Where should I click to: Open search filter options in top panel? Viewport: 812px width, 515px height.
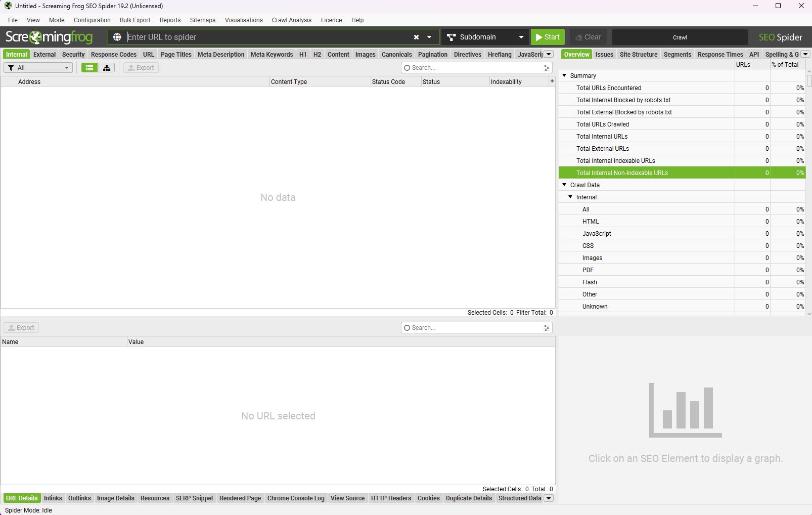coord(547,68)
